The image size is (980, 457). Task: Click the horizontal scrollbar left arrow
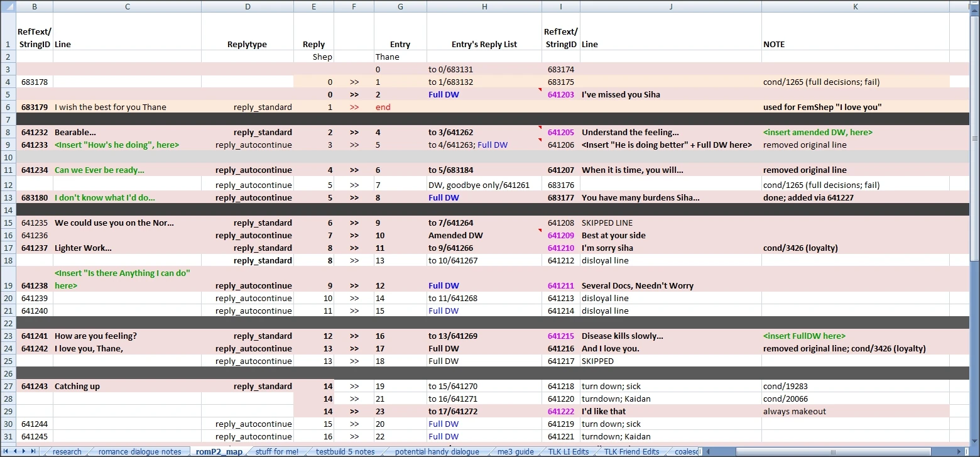tap(707, 451)
